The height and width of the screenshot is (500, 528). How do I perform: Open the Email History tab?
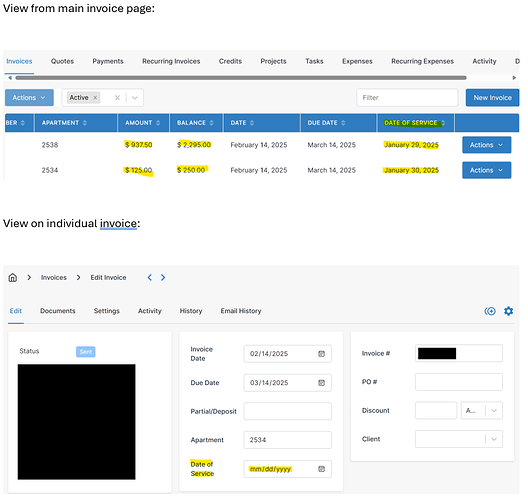pos(241,311)
